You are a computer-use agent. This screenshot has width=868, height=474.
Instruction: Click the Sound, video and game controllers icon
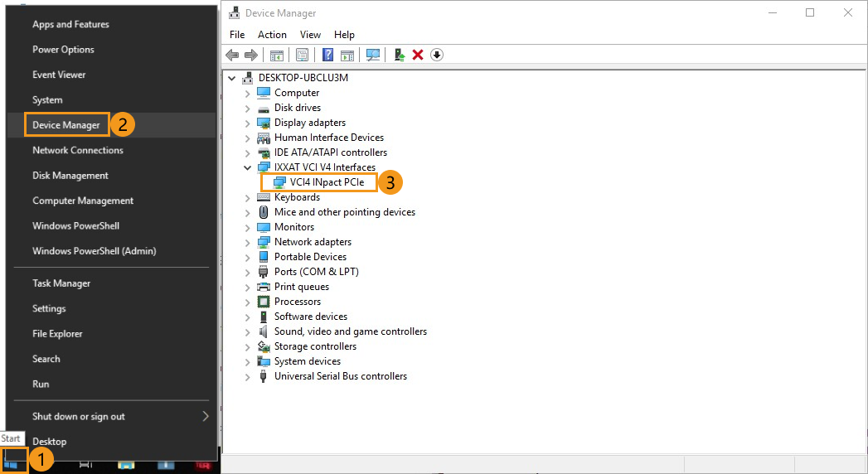(264, 331)
